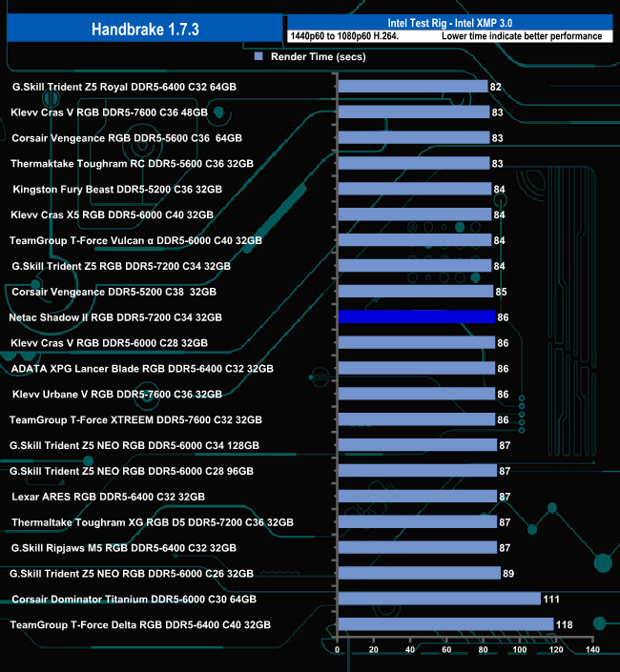Select Netac Shadow II RGB DDR5-7200 label
This screenshot has height=672, width=620.
115,317
